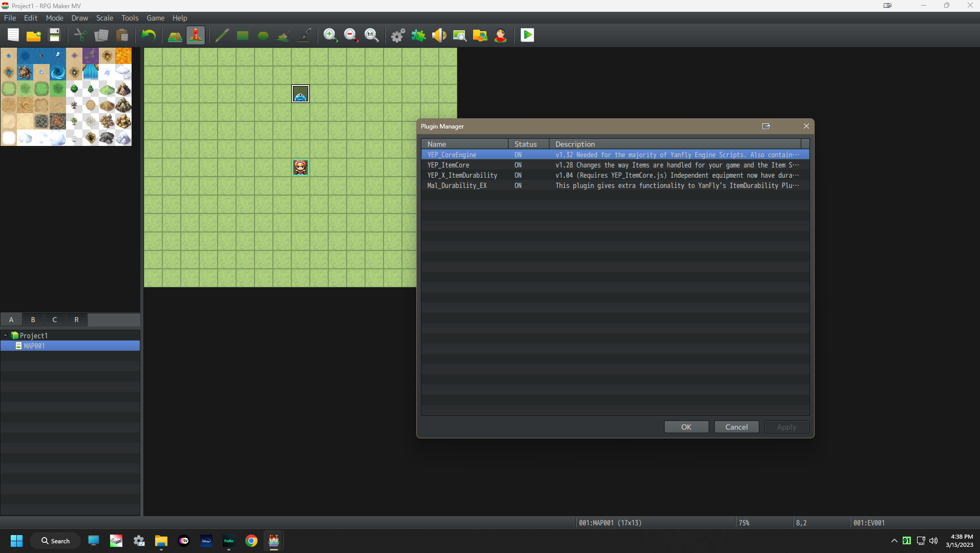The width and height of the screenshot is (980, 553).
Task: Switch to Map editing mode icon
Action: tap(175, 35)
